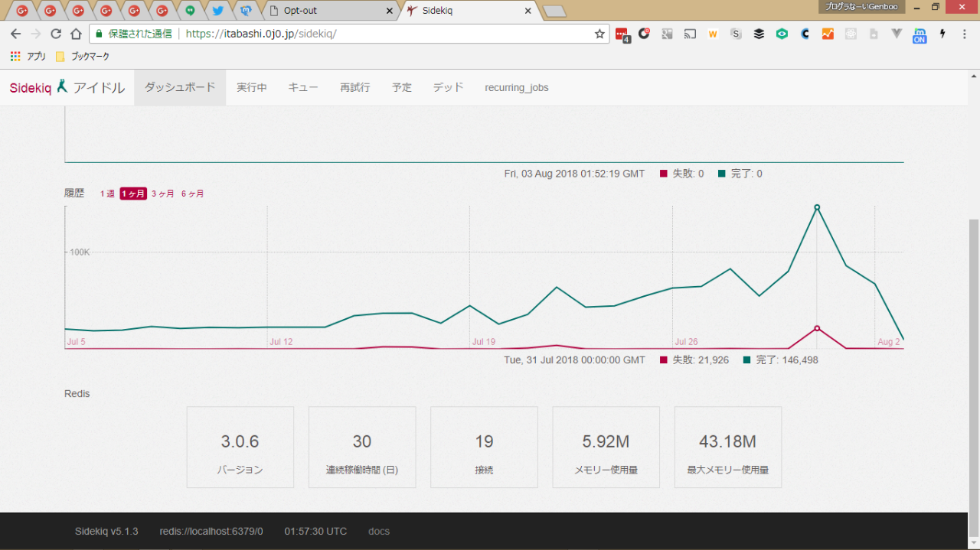Open the docs link in footer
The width and height of the screenshot is (980, 550).
[378, 531]
